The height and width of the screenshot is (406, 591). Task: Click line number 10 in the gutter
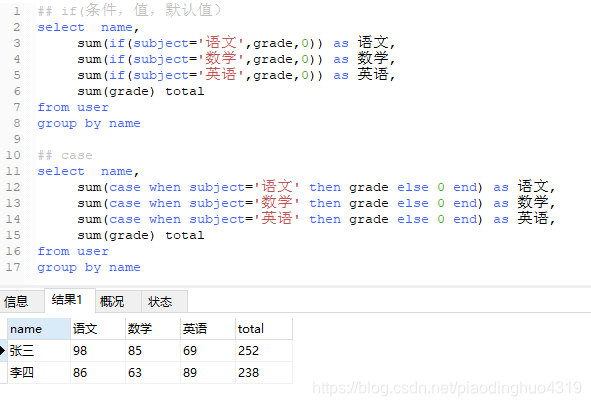tap(13, 155)
